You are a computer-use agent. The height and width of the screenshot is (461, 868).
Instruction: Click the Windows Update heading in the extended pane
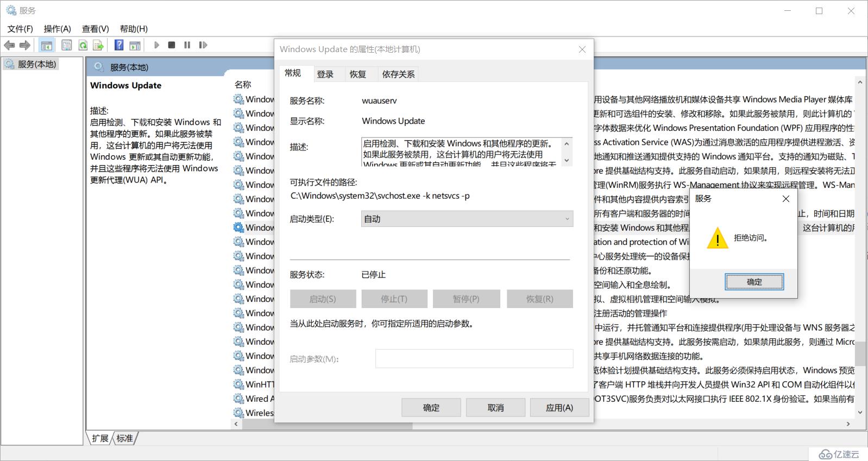126,85
